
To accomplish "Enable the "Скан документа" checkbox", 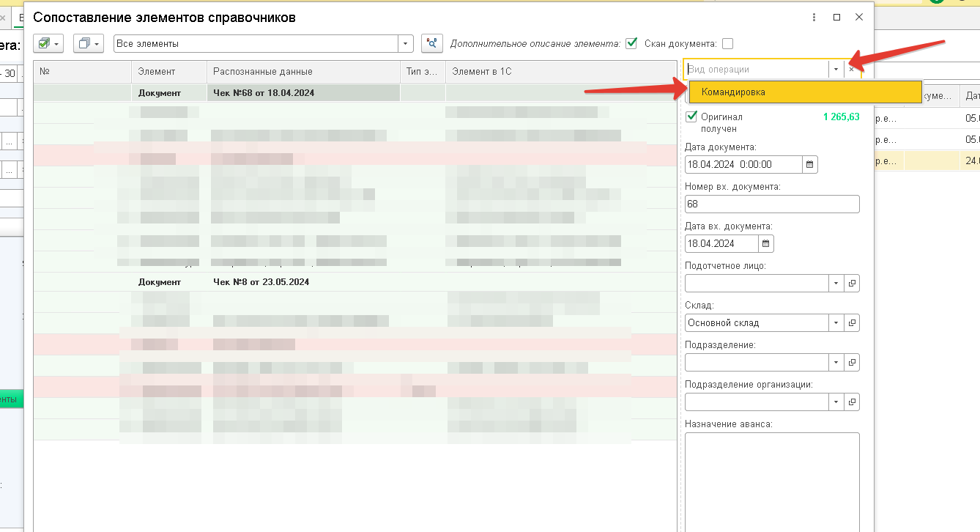I will click(x=727, y=43).
